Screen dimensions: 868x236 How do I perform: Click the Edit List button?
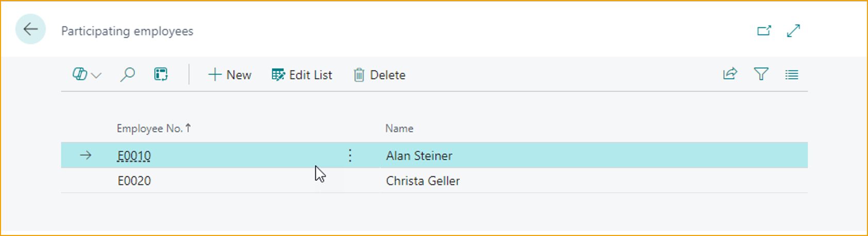click(x=302, y=75)
